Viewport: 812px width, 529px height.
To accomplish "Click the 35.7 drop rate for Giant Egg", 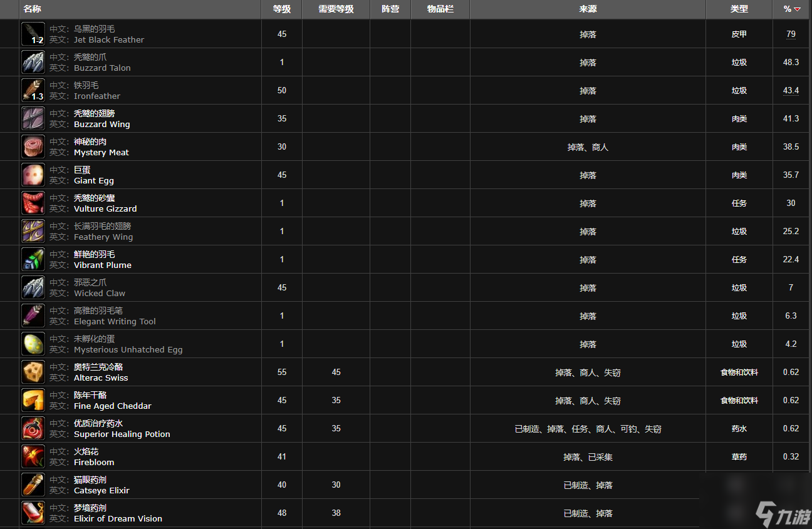I will [x=791, y=175].
